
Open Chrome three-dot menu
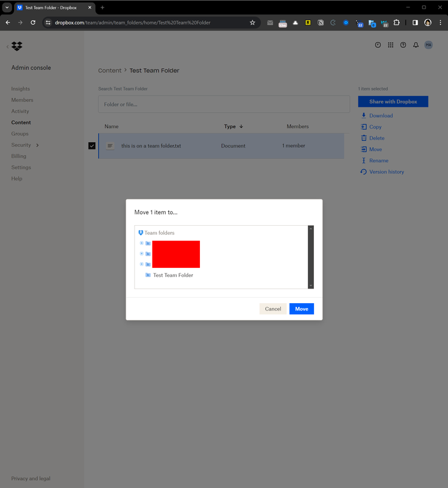440,23
